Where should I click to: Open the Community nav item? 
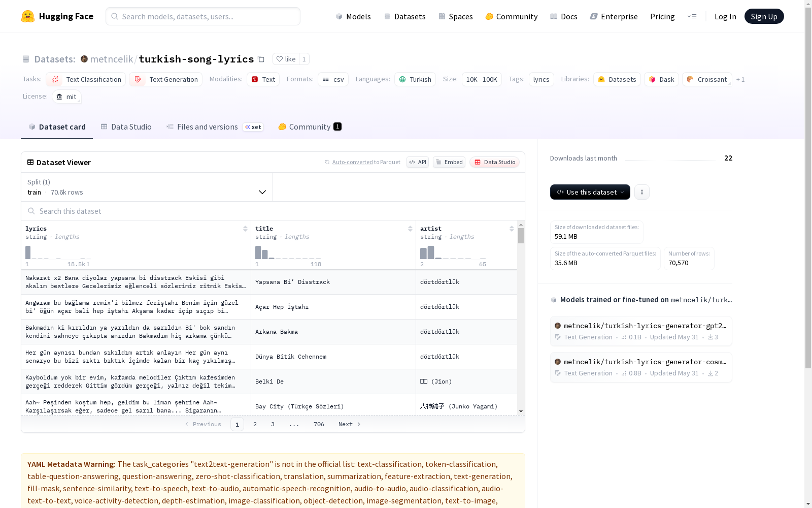(x=512, y=16)
